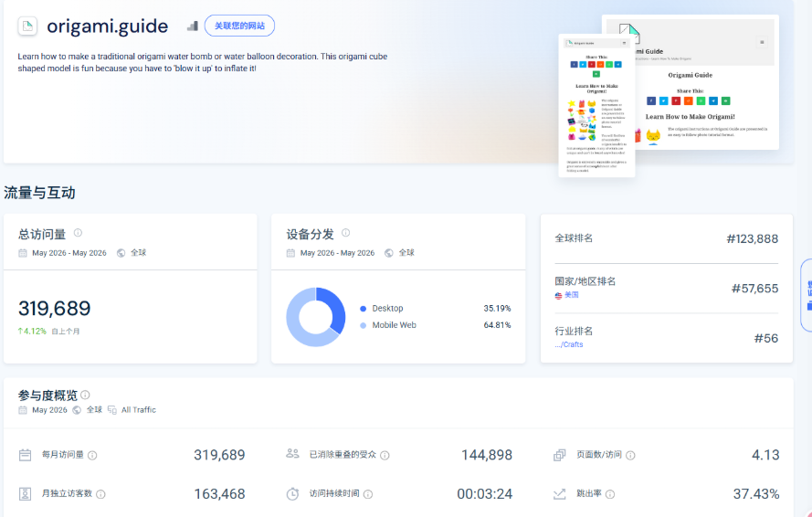Viewport: 812px width, 517px height.
Task: Open the info icon next to 访问持续时间
Action: coord(368,494)
